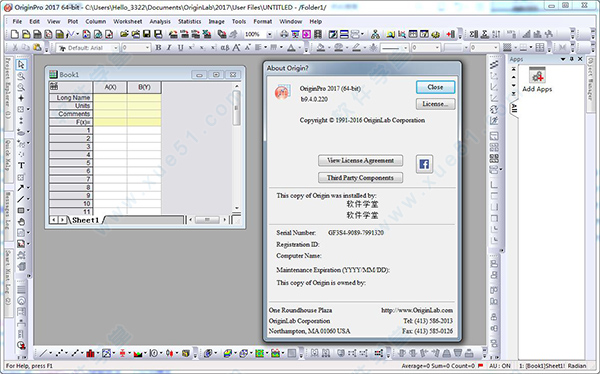The width and height of the screenshot is (600, 374).
Task: Click the Comments row header
Action: click(71, 114)
